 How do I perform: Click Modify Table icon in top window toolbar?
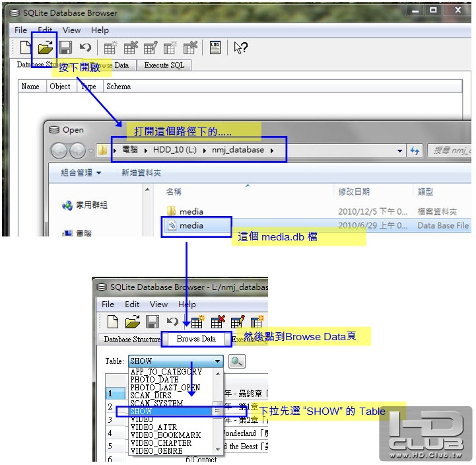tap(151, 48)
